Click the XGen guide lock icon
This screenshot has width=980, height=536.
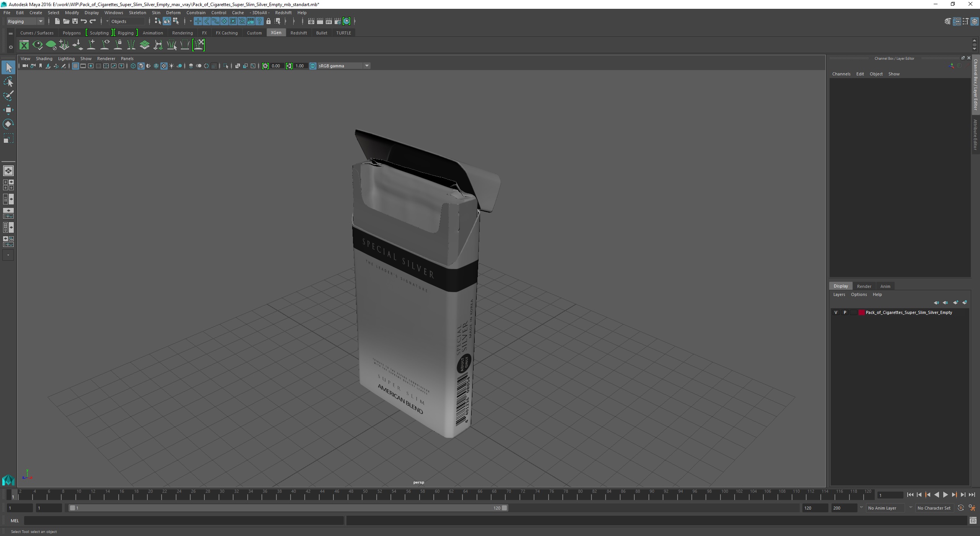pyautogui.click(x=118, y=45)
